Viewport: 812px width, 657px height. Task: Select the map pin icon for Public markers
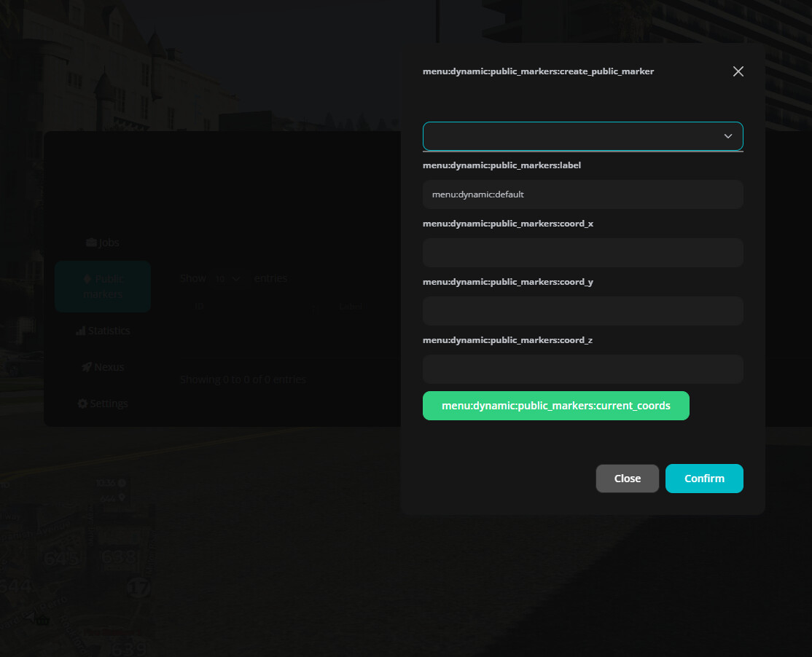click(x=87, y=278)
